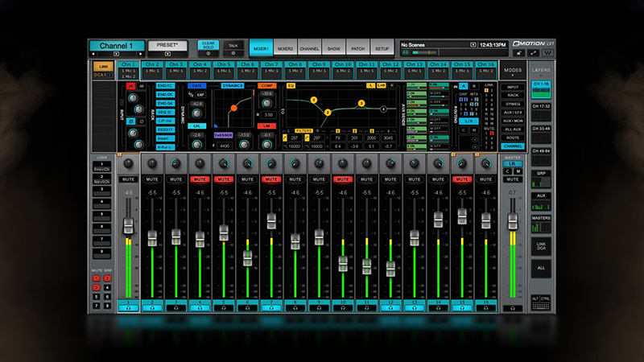Click the previous channel arrow below Channel 1

93,54
